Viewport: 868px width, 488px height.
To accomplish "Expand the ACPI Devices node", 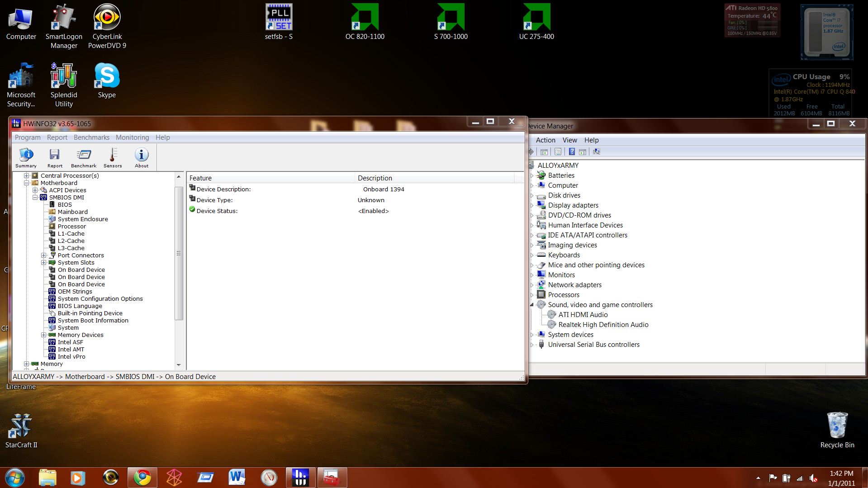I will pos(35,190).
